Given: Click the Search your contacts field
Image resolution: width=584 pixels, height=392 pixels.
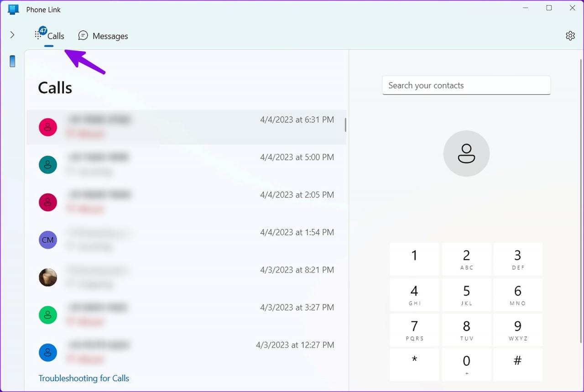Looking at the screenshot, I should [x=466, y=85].
